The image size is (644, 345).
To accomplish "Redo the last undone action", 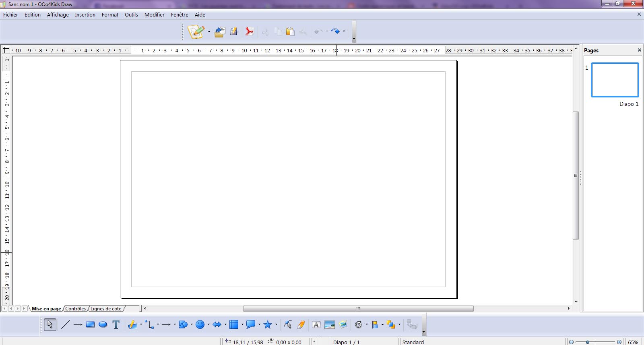I will (x=335, y=31).
